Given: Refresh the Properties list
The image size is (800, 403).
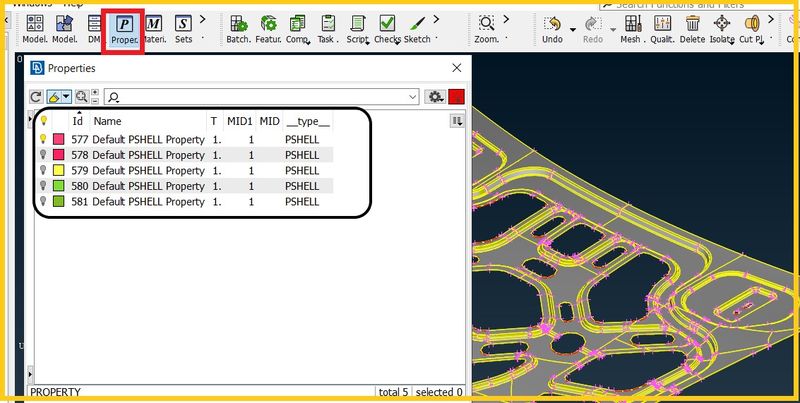Looking at the screenshot, I should tap(36, 96).
